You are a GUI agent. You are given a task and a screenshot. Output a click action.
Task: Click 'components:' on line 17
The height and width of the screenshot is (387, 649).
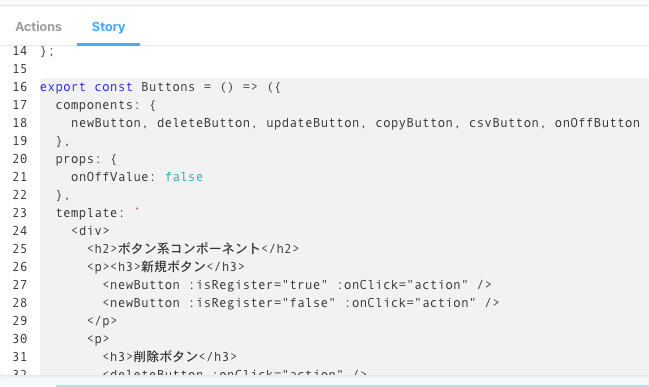(x=98, y=105)
